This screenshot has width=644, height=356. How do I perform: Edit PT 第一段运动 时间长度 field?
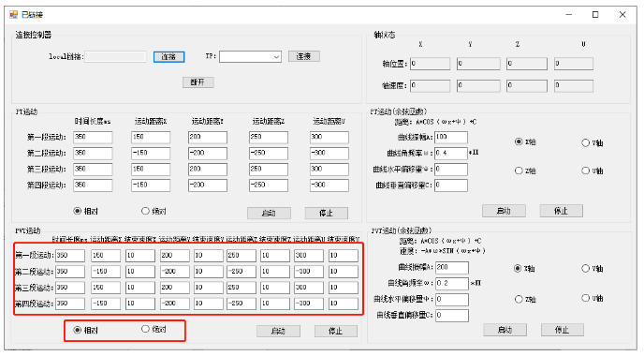click(x=93, y=137)
